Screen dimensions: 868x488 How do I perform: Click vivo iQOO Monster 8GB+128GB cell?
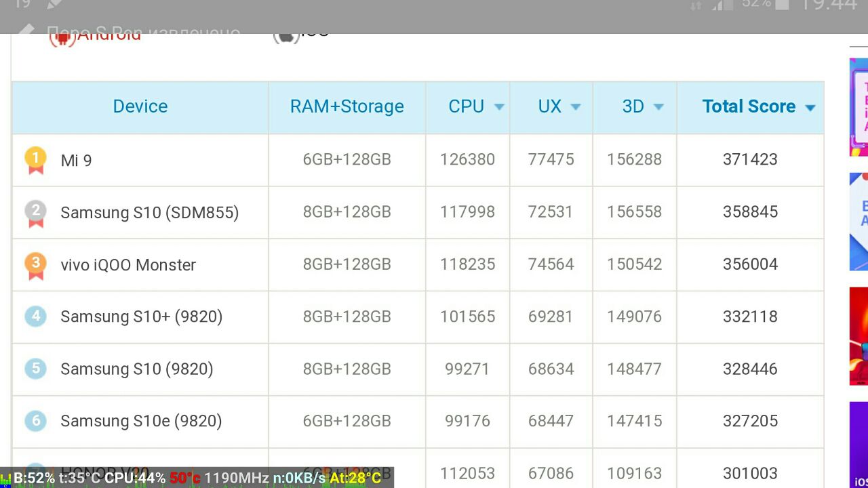[x=347, y=264]
